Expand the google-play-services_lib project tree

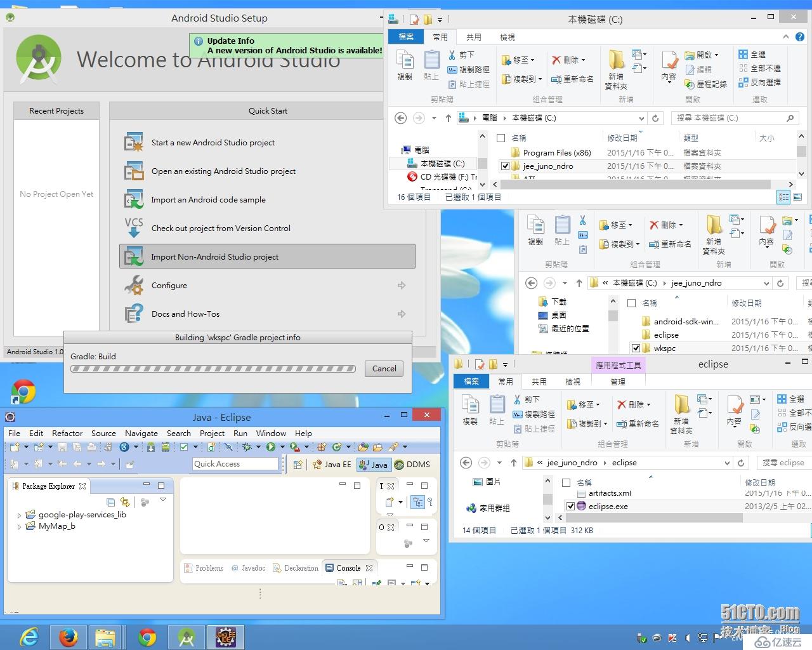(19, 515)
